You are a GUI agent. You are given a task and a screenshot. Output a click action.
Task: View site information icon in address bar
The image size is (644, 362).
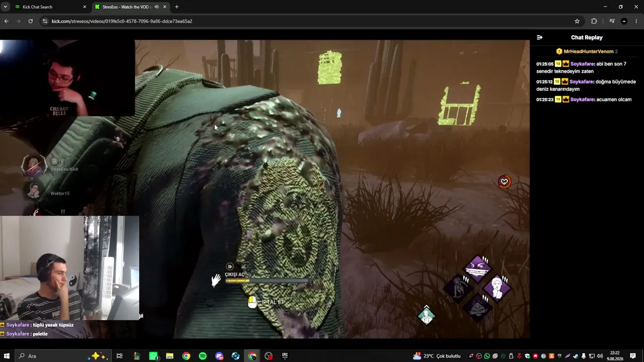point(45,21)
